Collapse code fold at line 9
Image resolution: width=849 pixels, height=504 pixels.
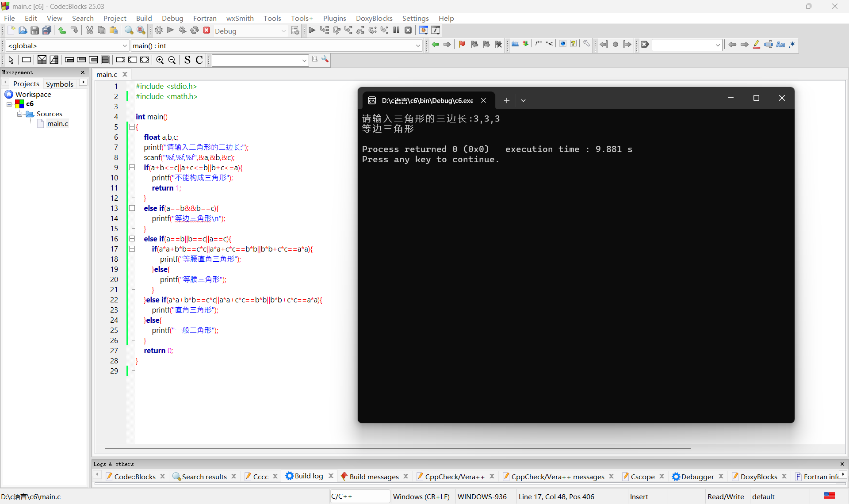[x=132, y=168]
